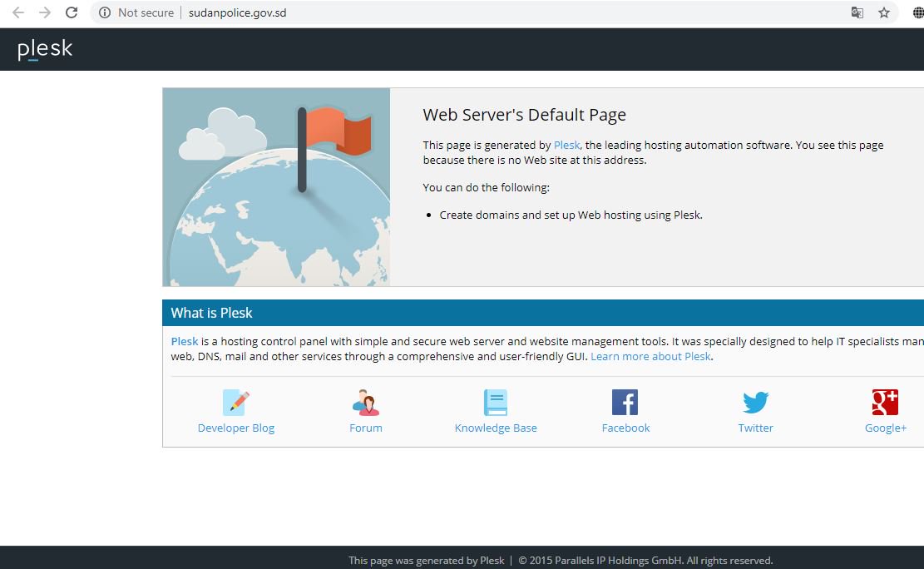Image resolution: width=924 pixels, height=569 pixels.
Task: Click the Developer Blog pencil icon
Action: click(235, 403)
